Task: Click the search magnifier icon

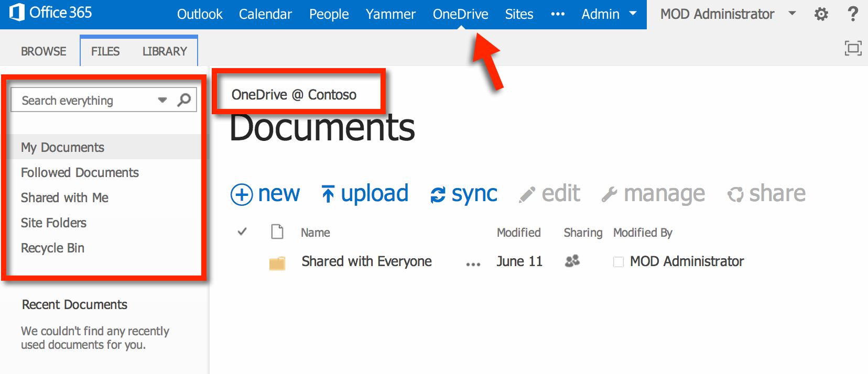Action: tap(184, 100)
